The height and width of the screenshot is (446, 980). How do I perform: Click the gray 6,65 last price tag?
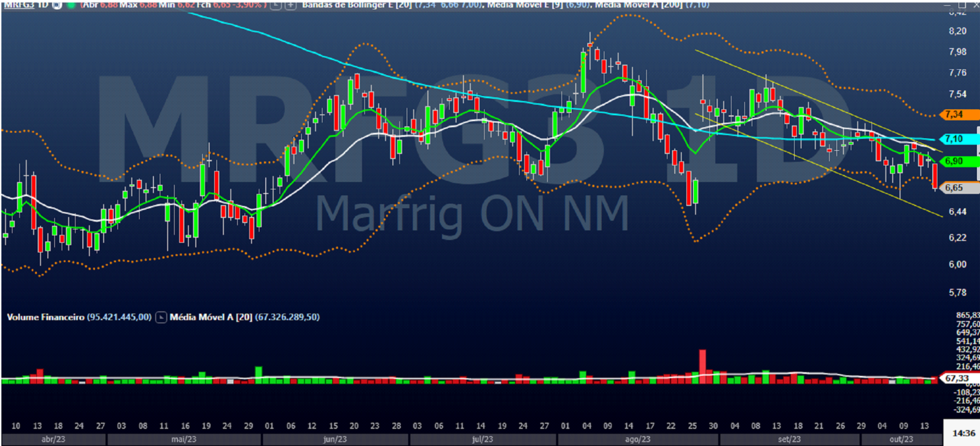pyautogui.click(x=958, y=188)
